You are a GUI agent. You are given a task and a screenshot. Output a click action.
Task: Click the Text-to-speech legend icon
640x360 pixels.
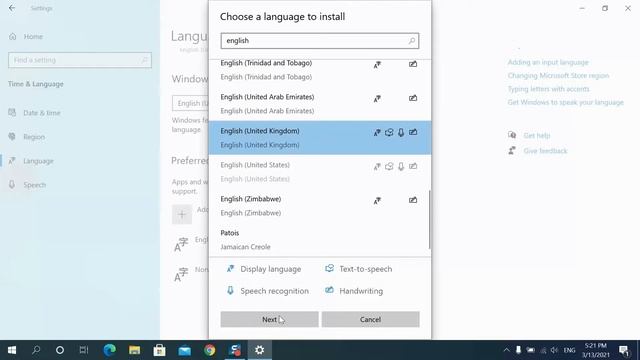coord(329,268)
